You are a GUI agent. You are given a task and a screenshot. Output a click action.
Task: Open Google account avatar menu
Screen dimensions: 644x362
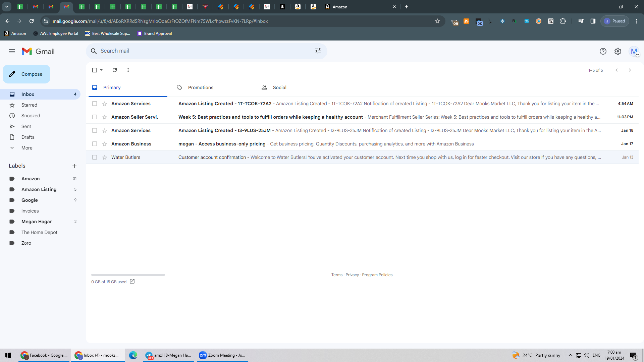click(634, 51)
